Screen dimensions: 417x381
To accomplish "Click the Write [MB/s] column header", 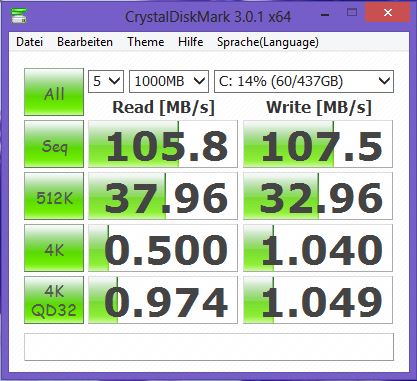I will (x=319, y=107).
